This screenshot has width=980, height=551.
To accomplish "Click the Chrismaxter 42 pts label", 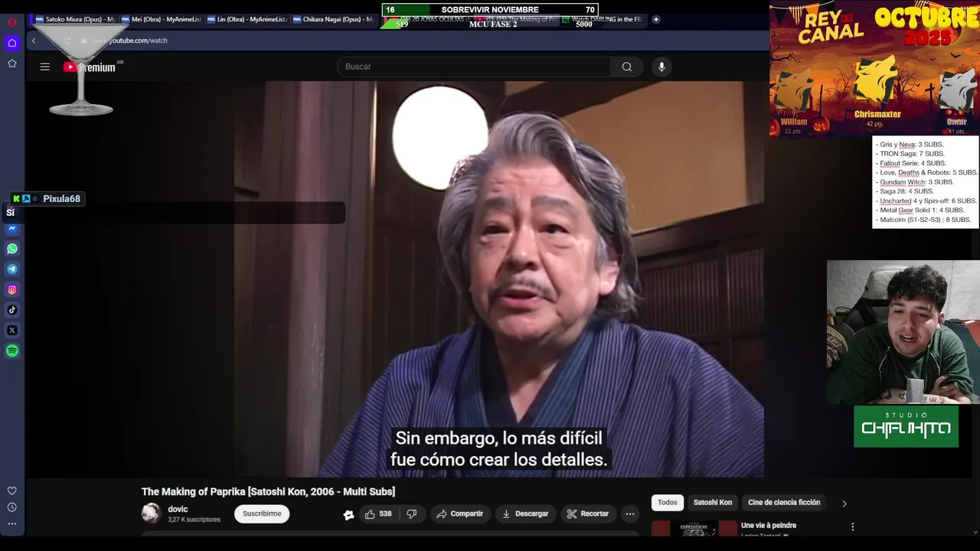I will pyautogui.click(x=877, y=119).
